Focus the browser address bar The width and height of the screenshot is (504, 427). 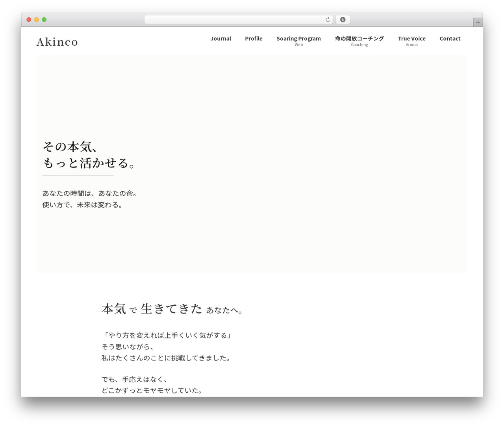pos(238,20)
